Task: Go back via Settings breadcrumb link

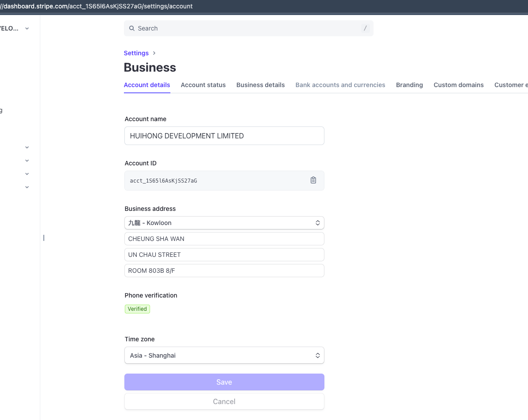Action: pos(136,53)
